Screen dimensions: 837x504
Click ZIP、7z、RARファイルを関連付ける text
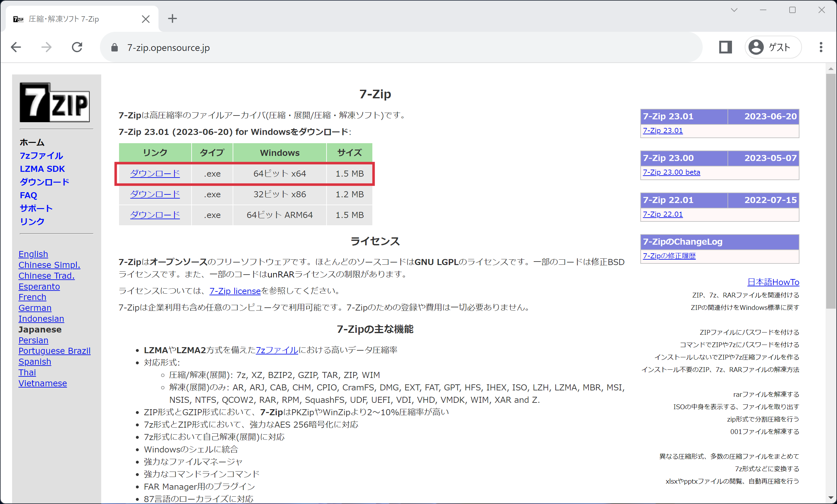click(x=746, y=295)
